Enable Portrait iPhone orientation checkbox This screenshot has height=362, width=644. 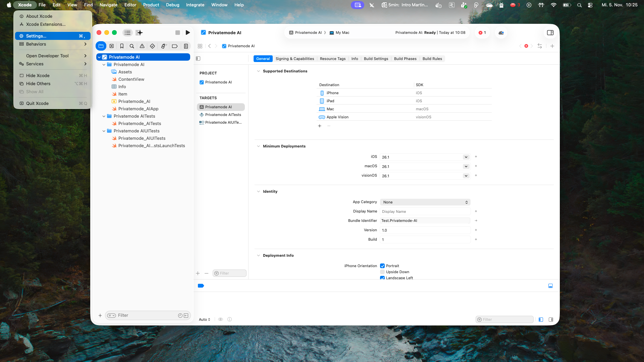[x=382, y=266]
